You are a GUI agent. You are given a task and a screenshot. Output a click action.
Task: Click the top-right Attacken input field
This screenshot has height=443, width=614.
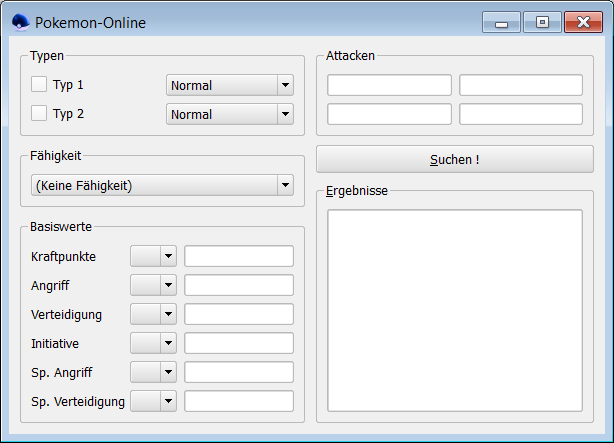pyautogui.click(x=521, y=85)
